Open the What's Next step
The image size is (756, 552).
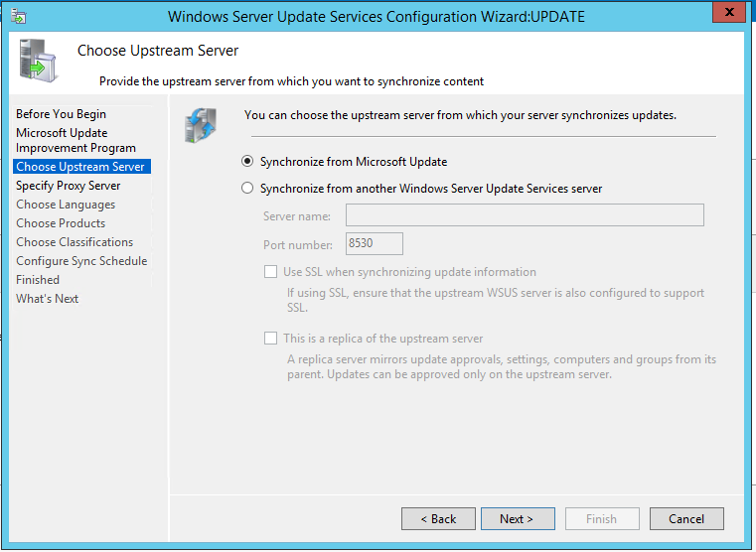coord(48,299)
